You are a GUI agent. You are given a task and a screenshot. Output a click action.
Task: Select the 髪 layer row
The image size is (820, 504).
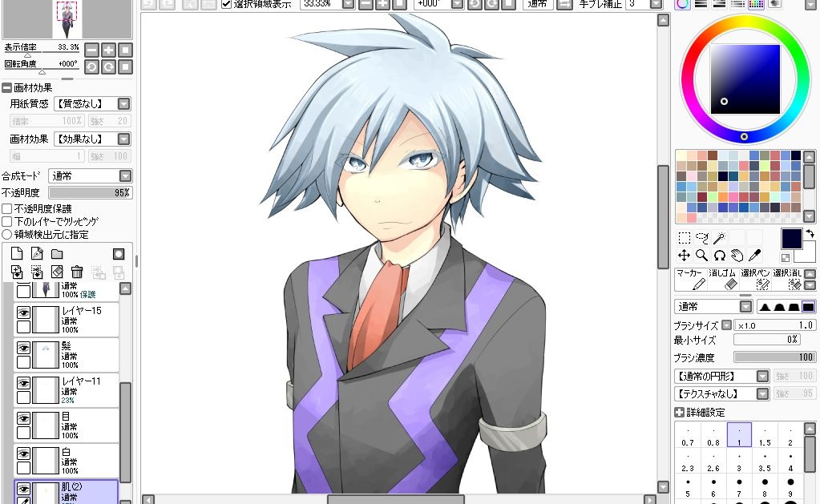point(67,354)
